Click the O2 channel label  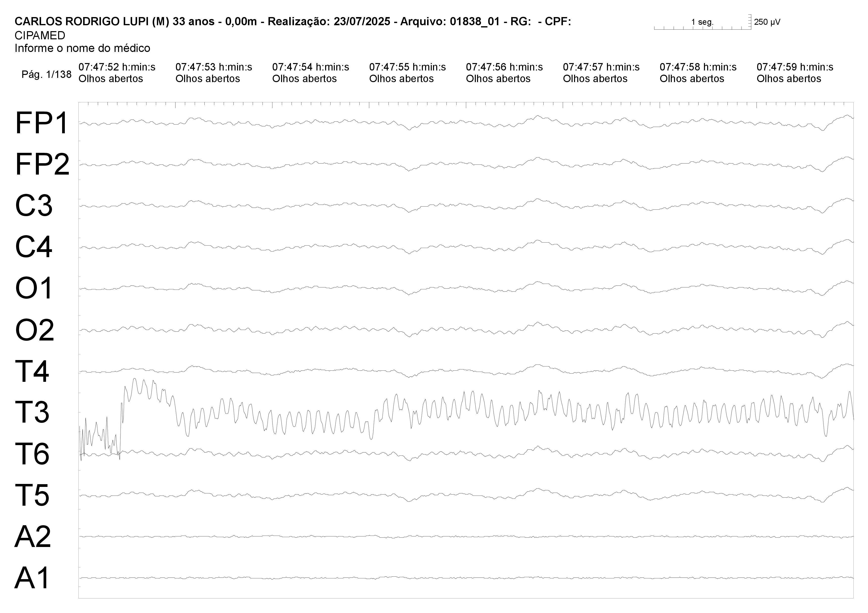point(34,330)
